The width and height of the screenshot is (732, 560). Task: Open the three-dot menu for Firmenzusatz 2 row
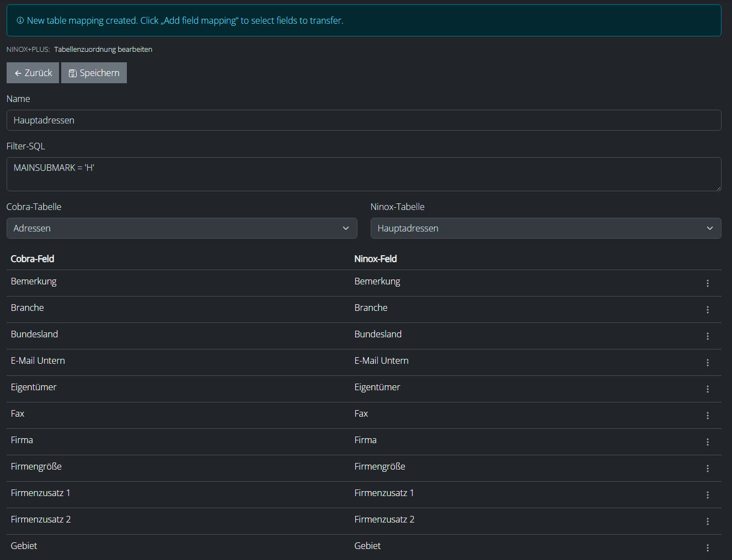[x=708, y=521]
